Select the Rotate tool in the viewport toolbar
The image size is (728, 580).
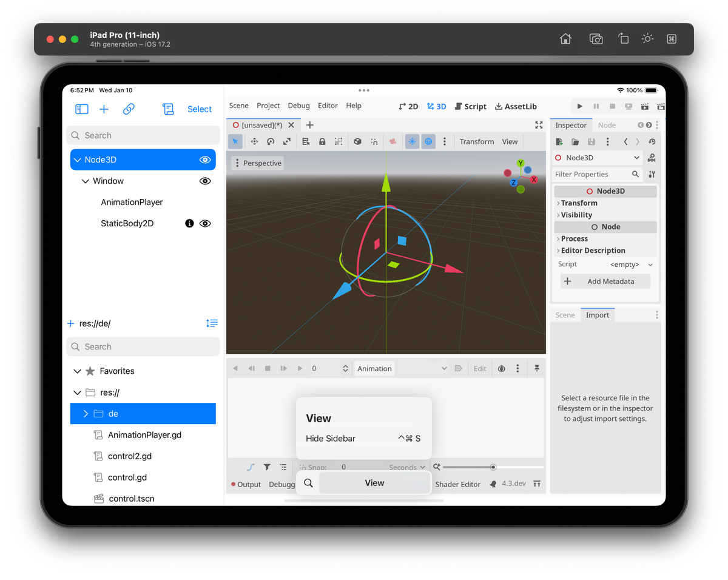pyautogui.click(x=271, y=141)
